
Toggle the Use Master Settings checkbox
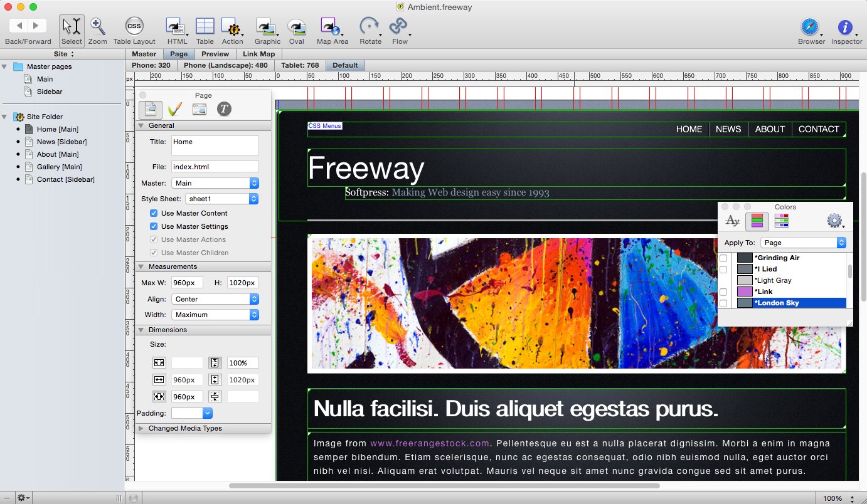[154, 226]
